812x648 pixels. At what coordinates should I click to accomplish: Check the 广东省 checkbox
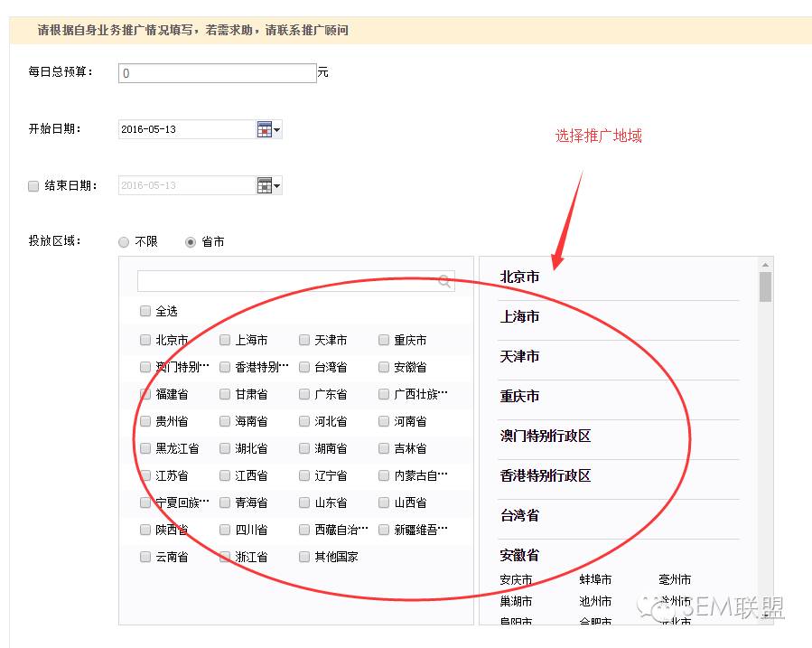coord(304,394)
